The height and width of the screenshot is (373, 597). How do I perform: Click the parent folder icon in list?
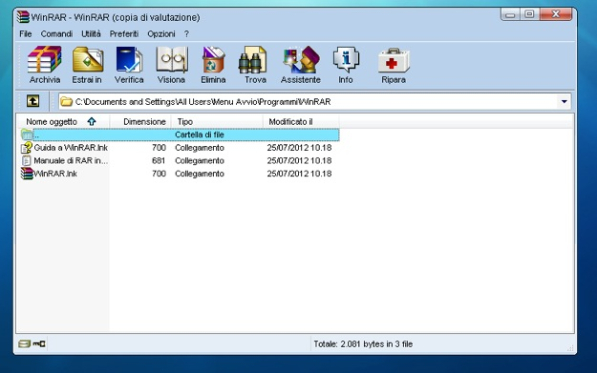[27, 134]
